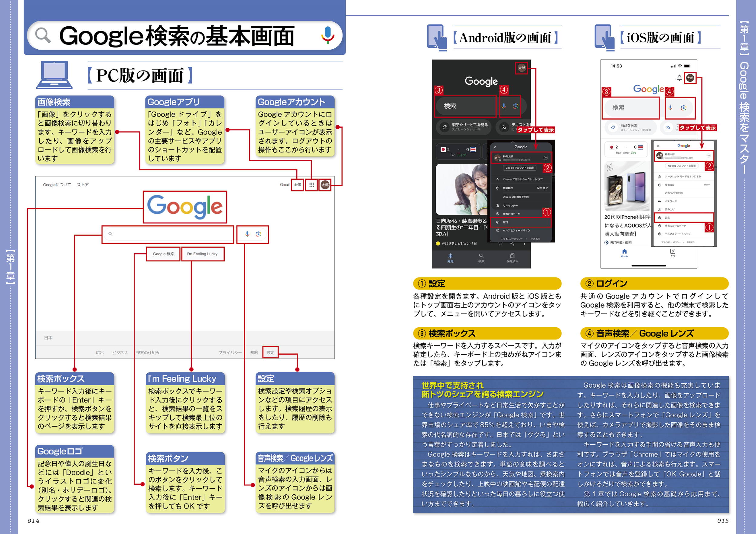
Task: Open the Gmail link in PC screenshot
Action: tap(285, 185)
